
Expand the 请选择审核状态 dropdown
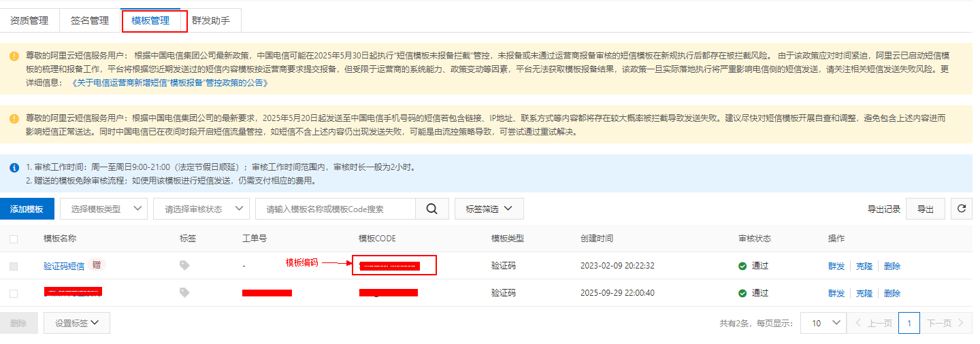click(x=201, y=209)
